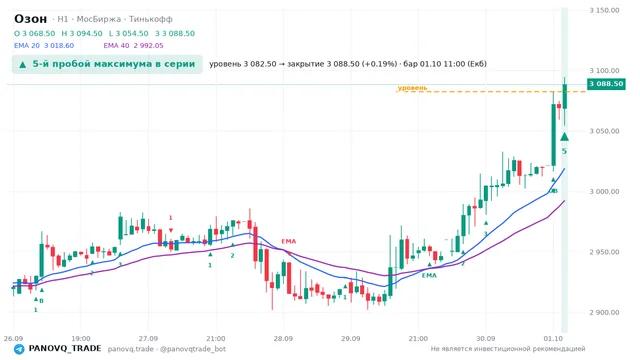The height and width of the screenshot is (360, 640).
Task: Click the large green triangle above number 5
Action: pyautogui.click(x=564, y=136)
